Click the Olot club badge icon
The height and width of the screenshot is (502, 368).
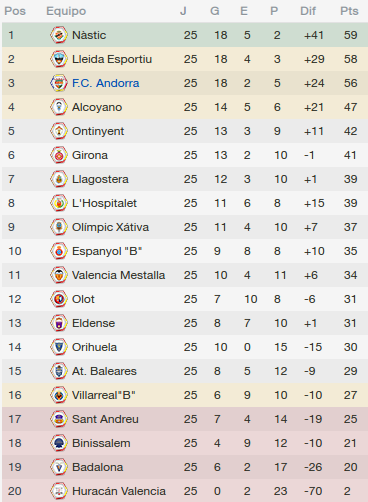[59, 299]
